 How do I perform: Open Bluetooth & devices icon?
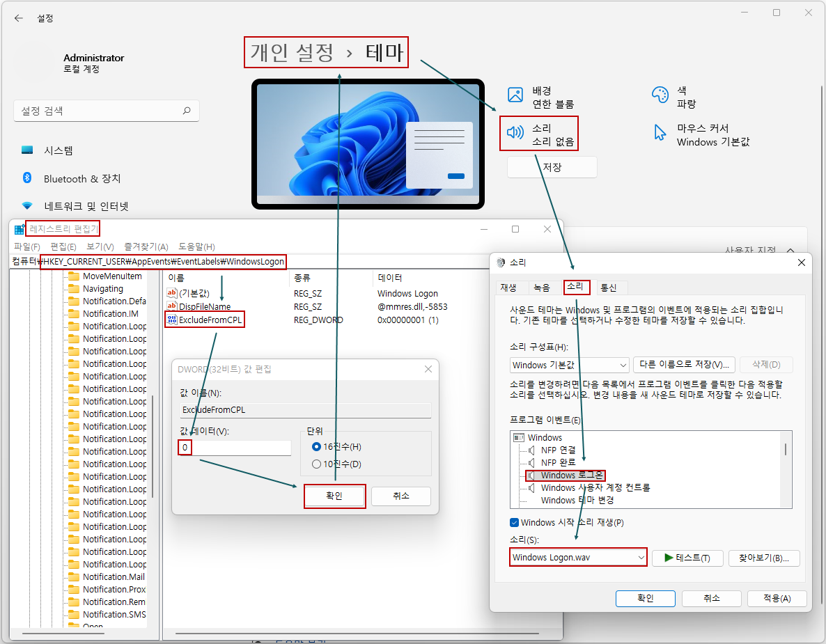coord(27,178)
